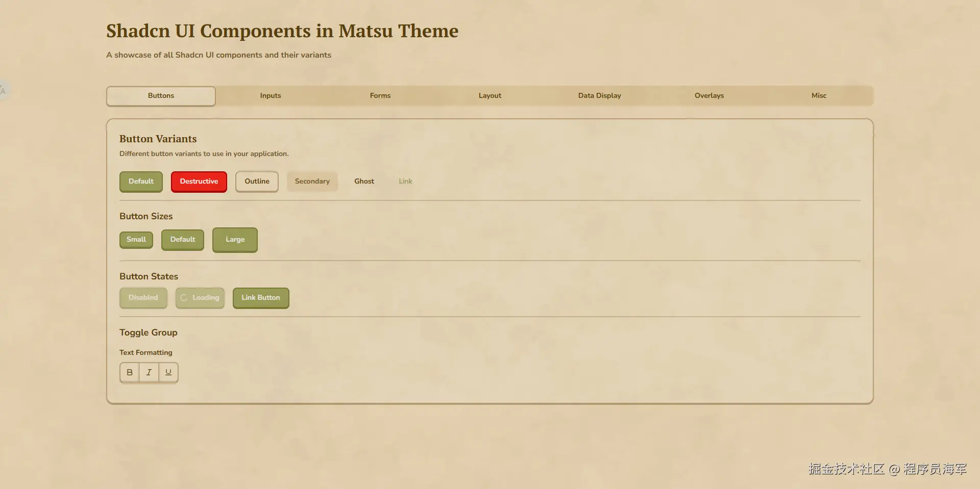Toggle the Italic text formatting button

[x=149, y=372]
